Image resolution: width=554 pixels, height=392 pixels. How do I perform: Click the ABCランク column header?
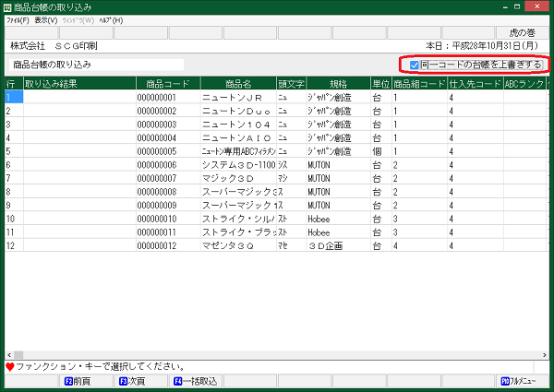click(524, 84)
